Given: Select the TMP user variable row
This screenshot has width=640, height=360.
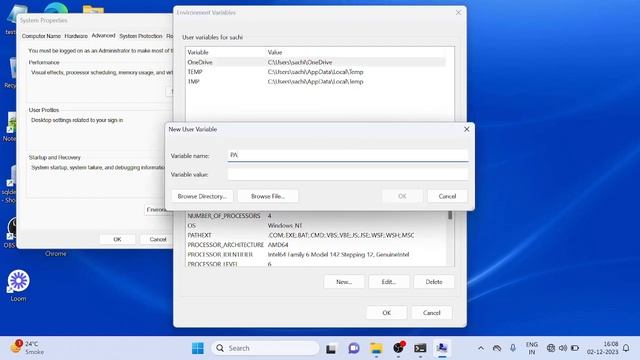Looking at the screenshot, I should (316, 82).
